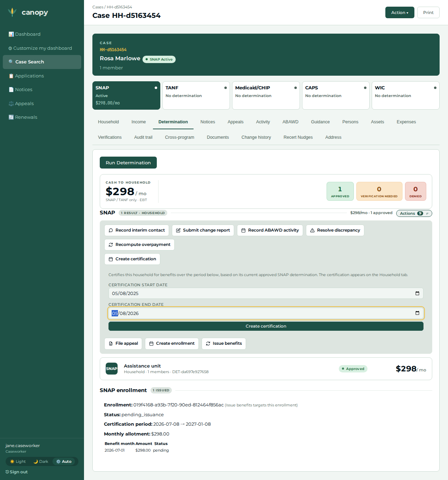448x480 pixels.
Task: Click the File appeal button
Action: [x=123, y=343]
